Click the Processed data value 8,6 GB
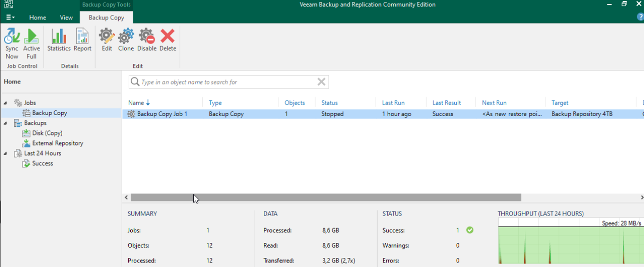This screenshot has width=644, height=267. [331, 230]
